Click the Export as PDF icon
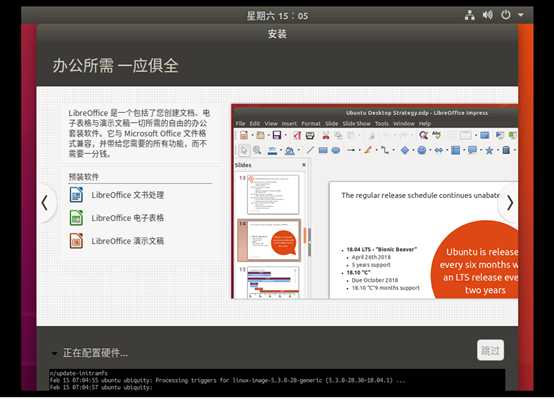 [x=296, y=135]
